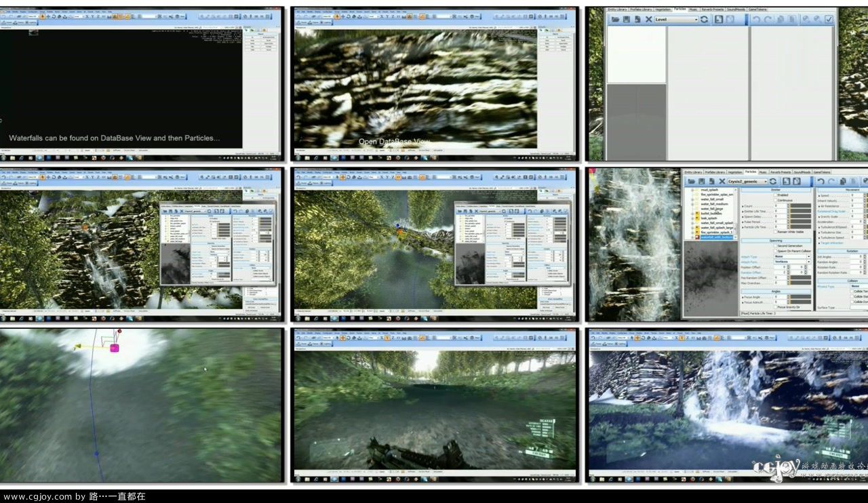
Task: Switch to Prefabs Library tab in middle-right frame
Action: point(715,172)
